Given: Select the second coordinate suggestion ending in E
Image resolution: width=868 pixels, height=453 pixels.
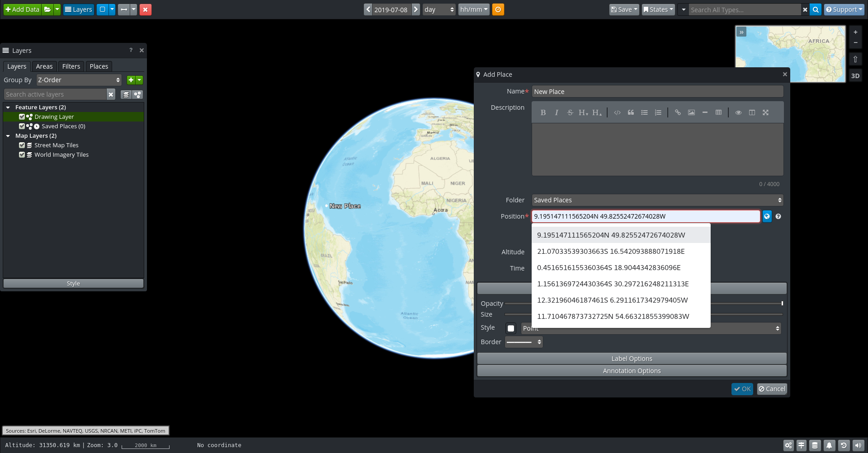Looking at the screenshot, I should [610, 251].
